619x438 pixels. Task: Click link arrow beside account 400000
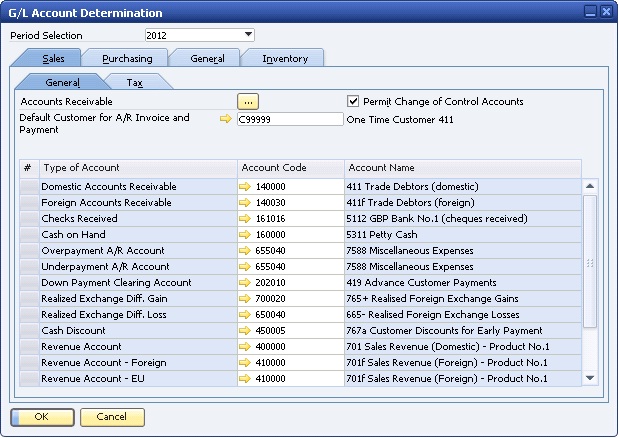coord(245,346)
